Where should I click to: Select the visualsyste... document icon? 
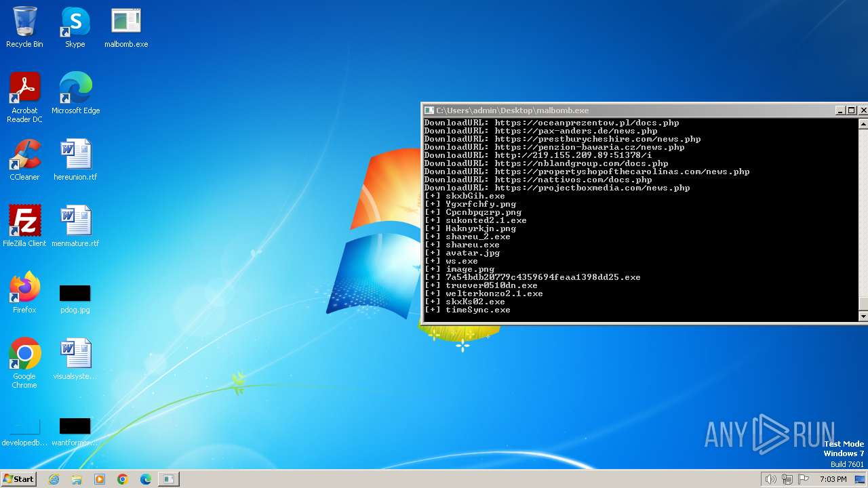(75, 359)
